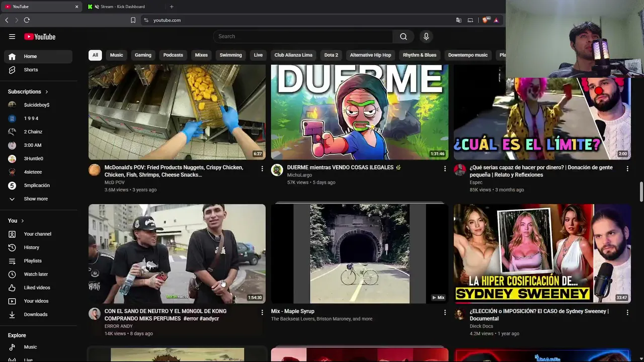Open more options for Espec's video
This screenshot has width=644, height=362.
tap(627, 169)
